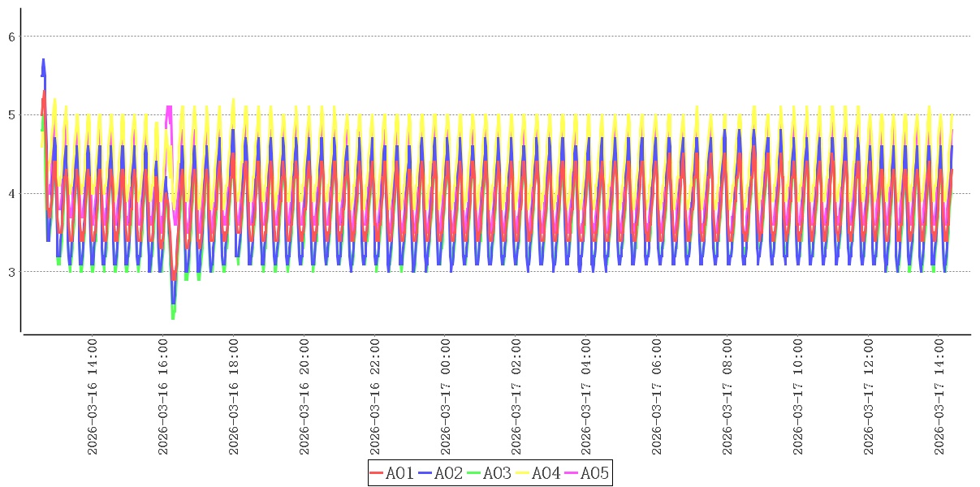Click the green A03 lowest dip below 3
This screenshot has width=980, height=487.
click(x=173, y=316)
